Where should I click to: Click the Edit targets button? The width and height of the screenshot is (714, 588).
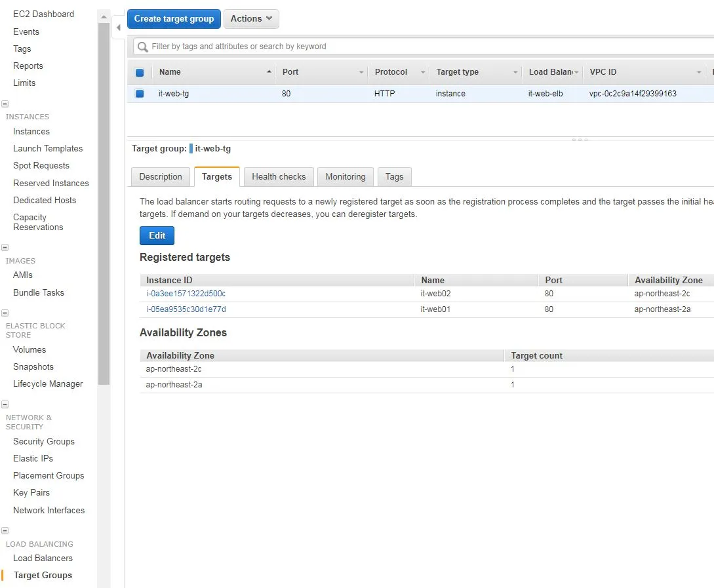point(157,236)
